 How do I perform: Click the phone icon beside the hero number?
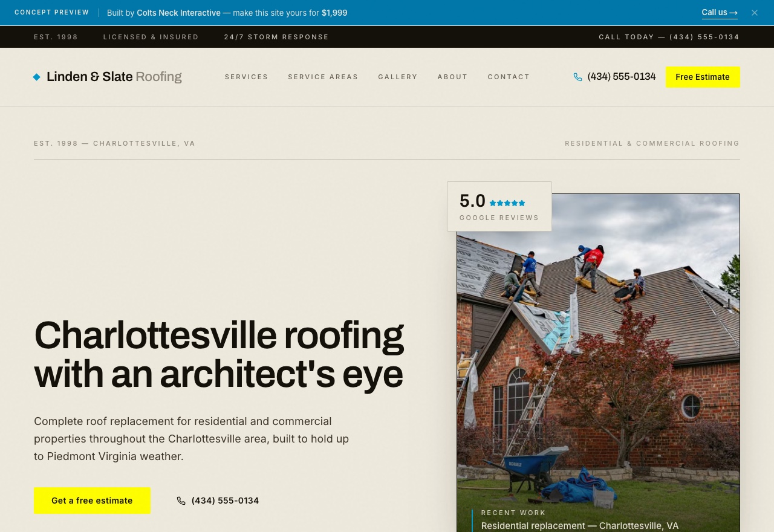click(x=181, y=501)
